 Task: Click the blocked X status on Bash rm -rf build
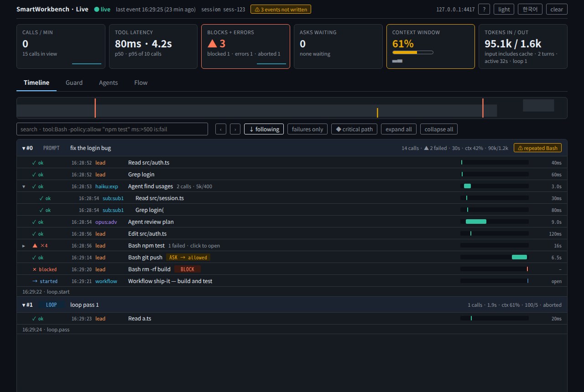click(44, 269)
